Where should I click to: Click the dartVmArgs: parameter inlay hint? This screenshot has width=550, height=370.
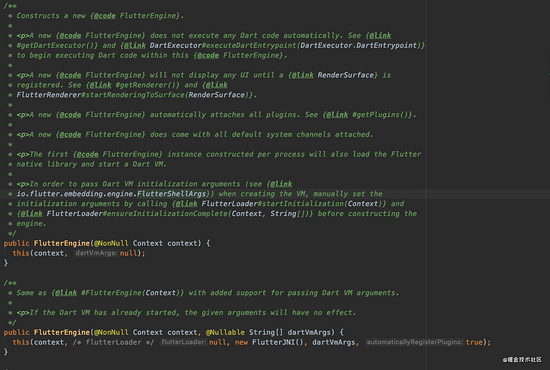pyautogui.click(x=96, y=253)
